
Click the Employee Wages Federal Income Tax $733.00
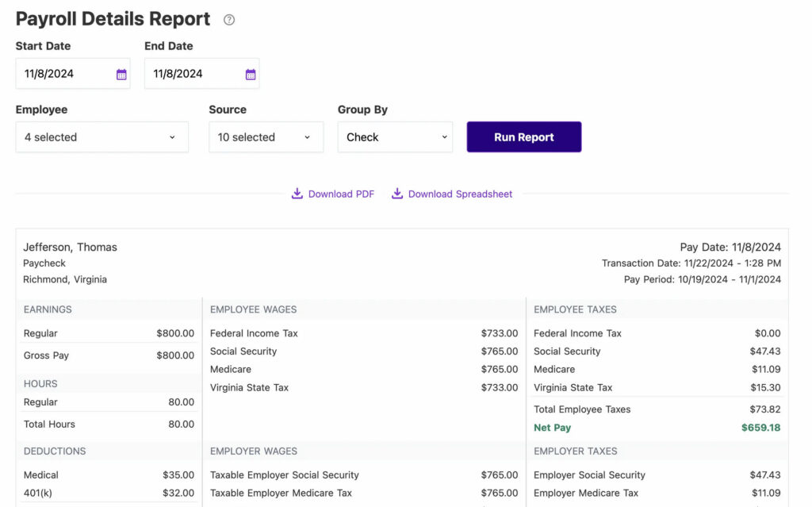pos(500,333)
